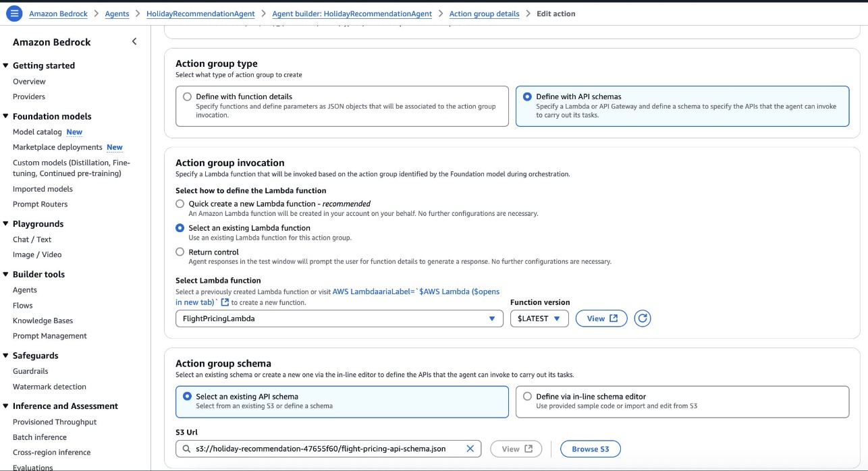The width and height of the screenshot is (868, 471).
Task: Open Cross-region inference in sidebar
Action: click(51, 452)
